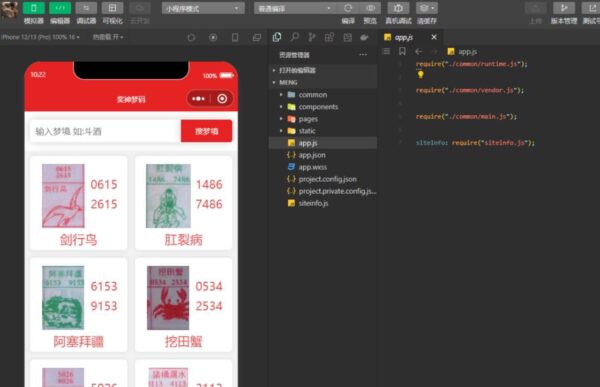The width and height of the screenshot is (600, 387).
Task: Start 真机调试 remote device debugging
Action: tap(398, 8)
